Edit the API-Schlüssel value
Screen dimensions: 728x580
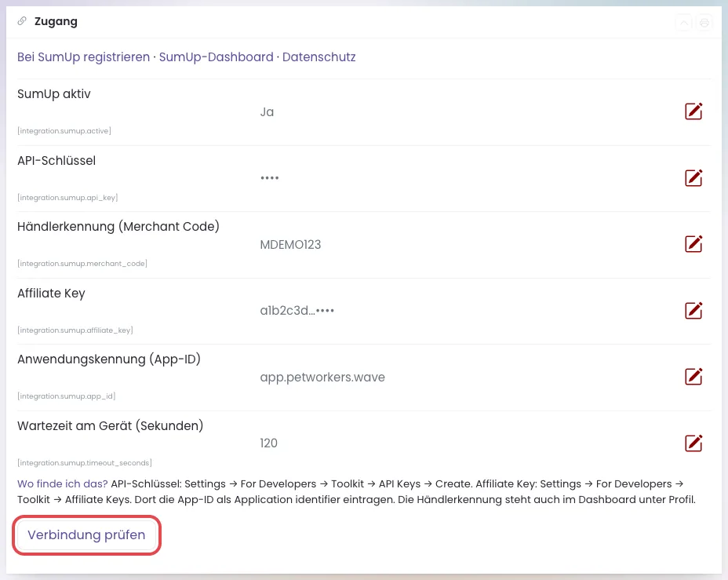pos(693,178)
